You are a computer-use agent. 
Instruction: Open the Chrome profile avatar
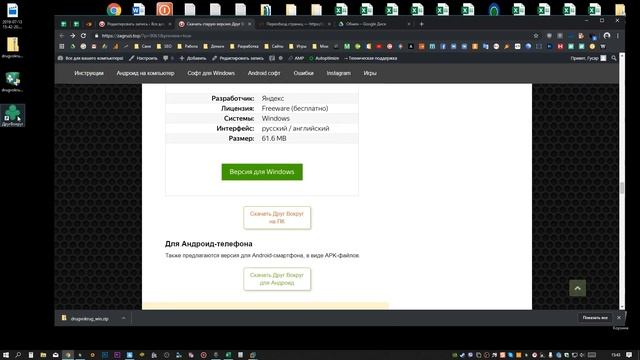point(607,36)
